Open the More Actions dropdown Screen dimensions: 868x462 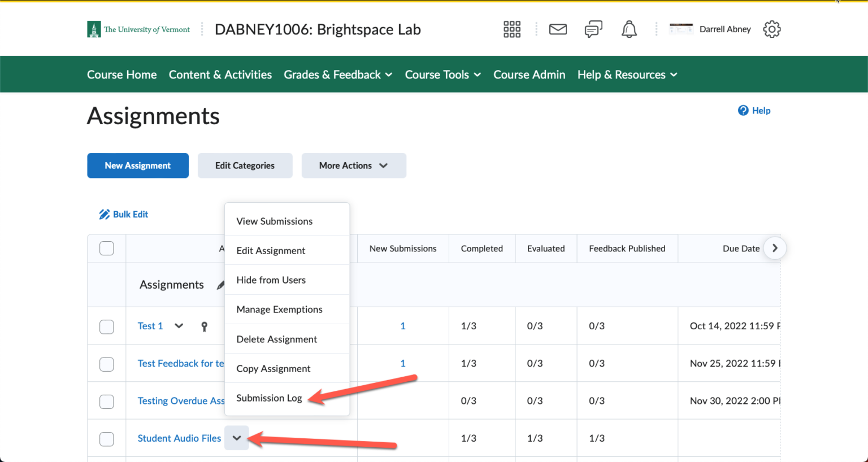point(354,165)
